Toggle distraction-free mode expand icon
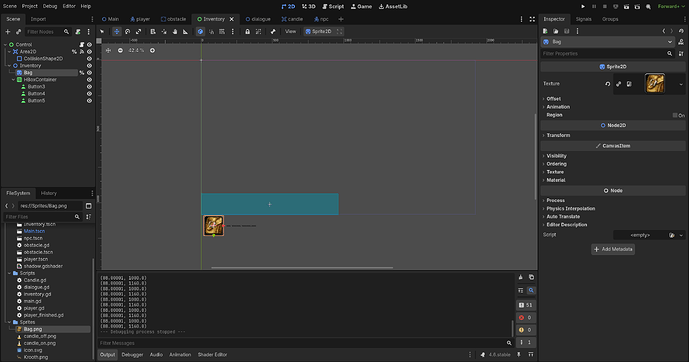Viewport: 689px width, 362px height. [532, 19]
